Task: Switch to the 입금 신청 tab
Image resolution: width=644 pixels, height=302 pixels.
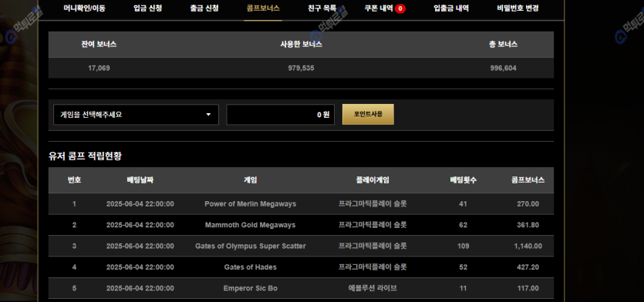Action: 148,8
